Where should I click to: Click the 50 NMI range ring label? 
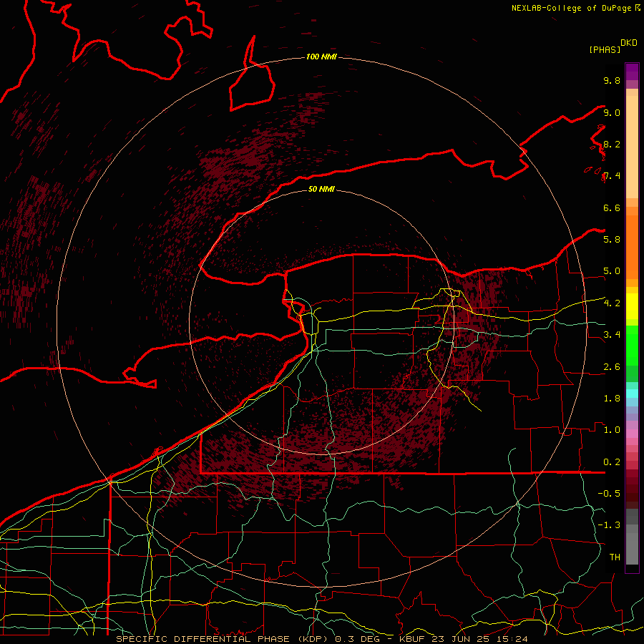pyautogui.click(x=321, y=189)
